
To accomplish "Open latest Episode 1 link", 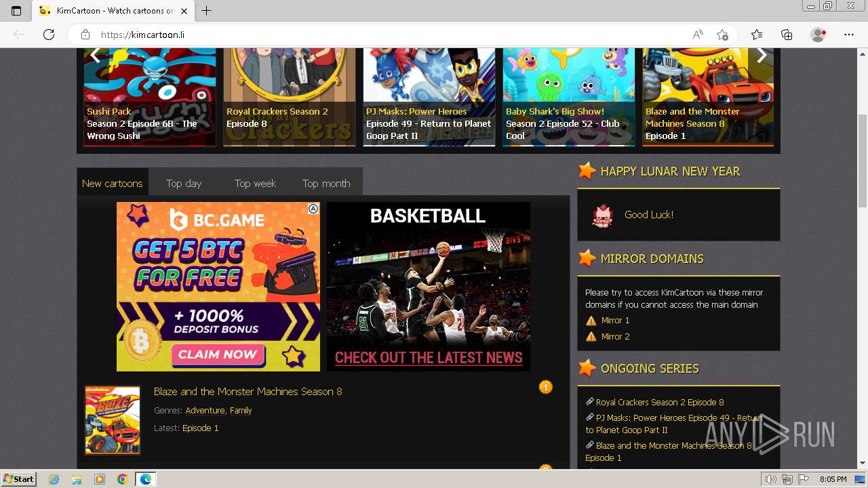I will pos(201,428).
